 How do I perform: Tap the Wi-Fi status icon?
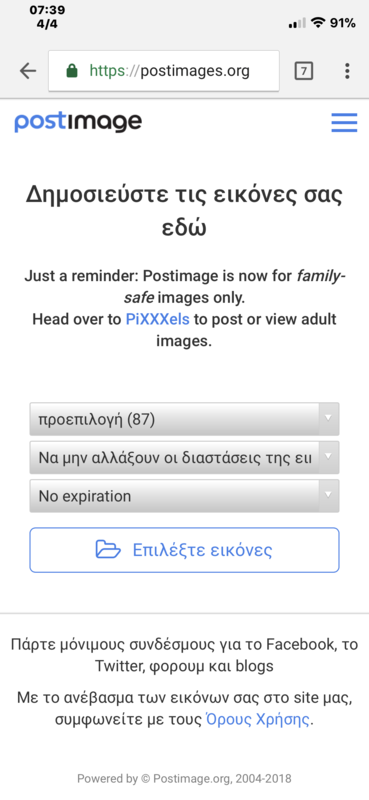pos(318,23)
